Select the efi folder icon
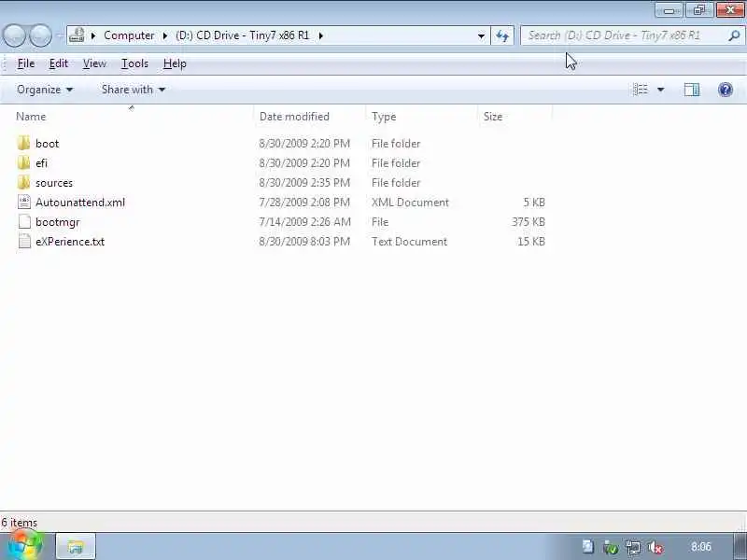The width and height of the screenshot is (747, 560). tap(23, 162)
